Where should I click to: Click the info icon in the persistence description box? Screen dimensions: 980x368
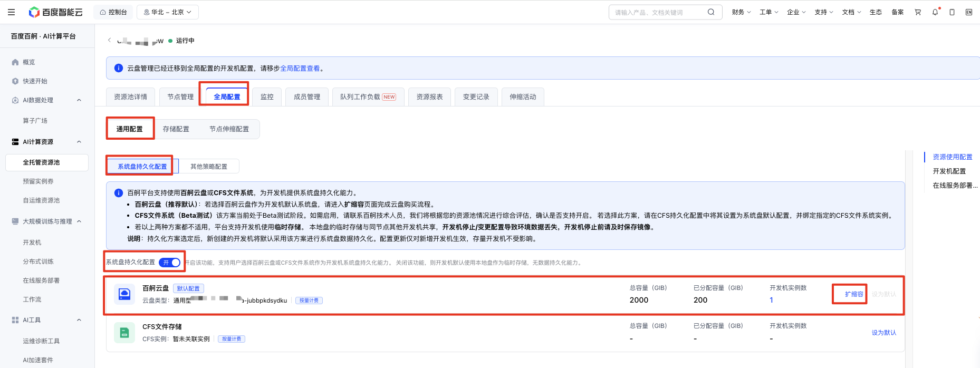pos(119,193)
